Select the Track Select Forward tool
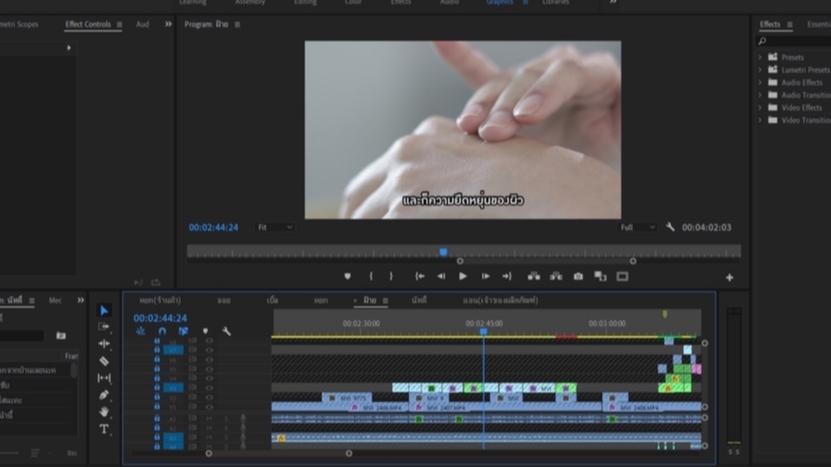This screenshot has height=467, width=831. pos(104,327)
